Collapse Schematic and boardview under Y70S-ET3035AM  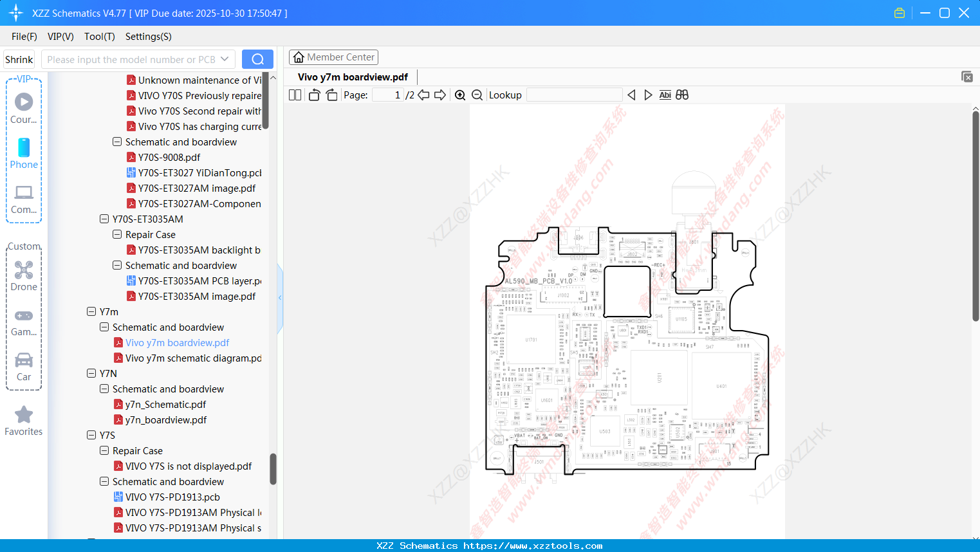[117, 265]
